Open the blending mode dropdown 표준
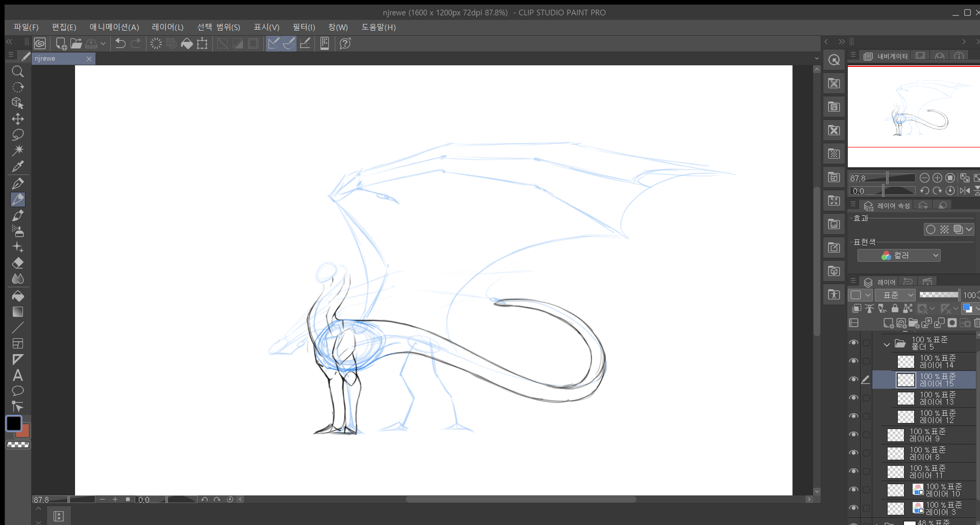Image resolution: width=980 pixels, height=525 pixels. tap(895, 295)
